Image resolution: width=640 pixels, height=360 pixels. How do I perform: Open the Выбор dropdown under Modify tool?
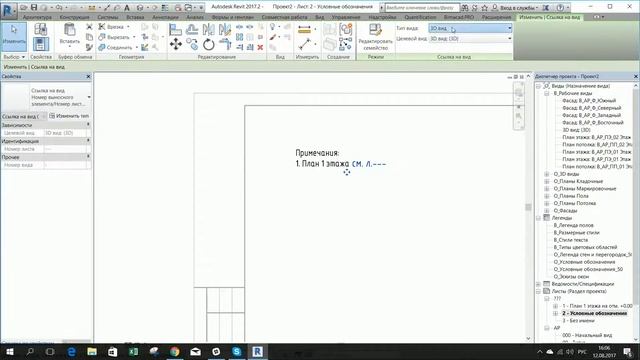(14, 57)
